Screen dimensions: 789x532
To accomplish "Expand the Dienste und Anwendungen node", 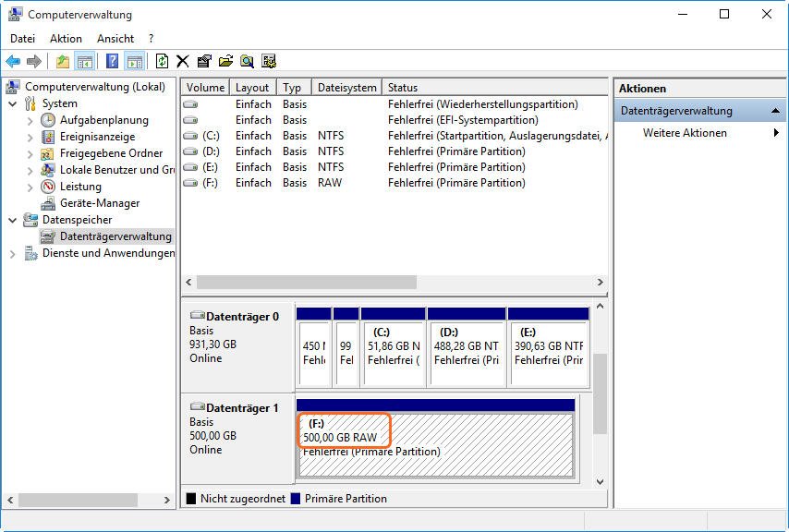I will [x=13, y=254].
